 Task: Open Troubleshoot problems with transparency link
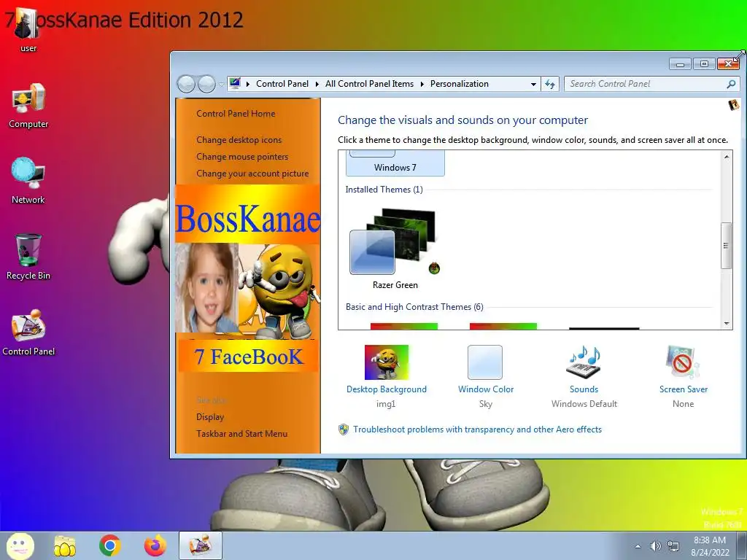477,429
